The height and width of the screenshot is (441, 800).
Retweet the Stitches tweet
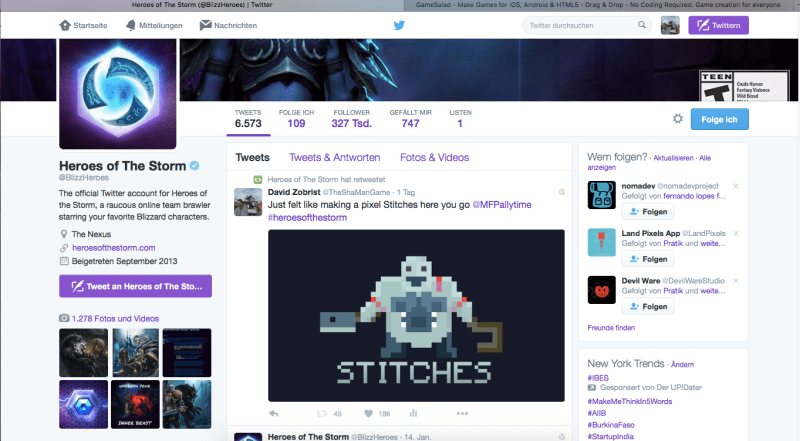tap(321, 413)
